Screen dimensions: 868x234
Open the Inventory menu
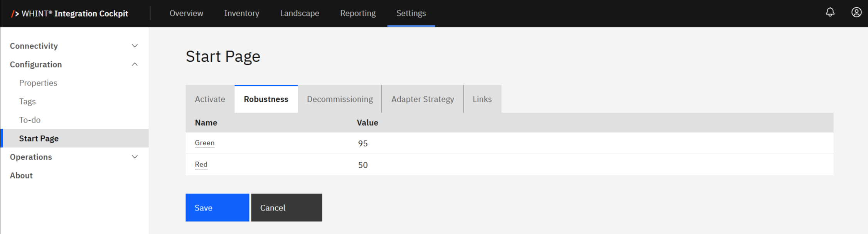241,13
